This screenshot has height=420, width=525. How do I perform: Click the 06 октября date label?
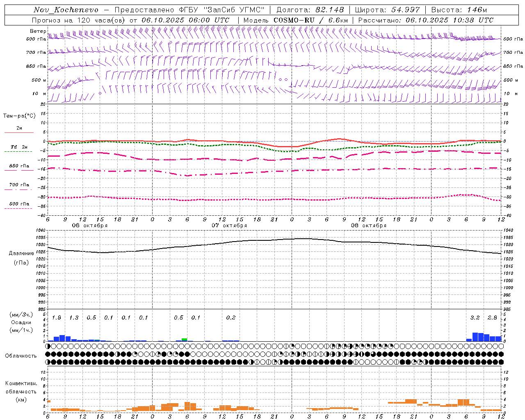coord(90,226)
